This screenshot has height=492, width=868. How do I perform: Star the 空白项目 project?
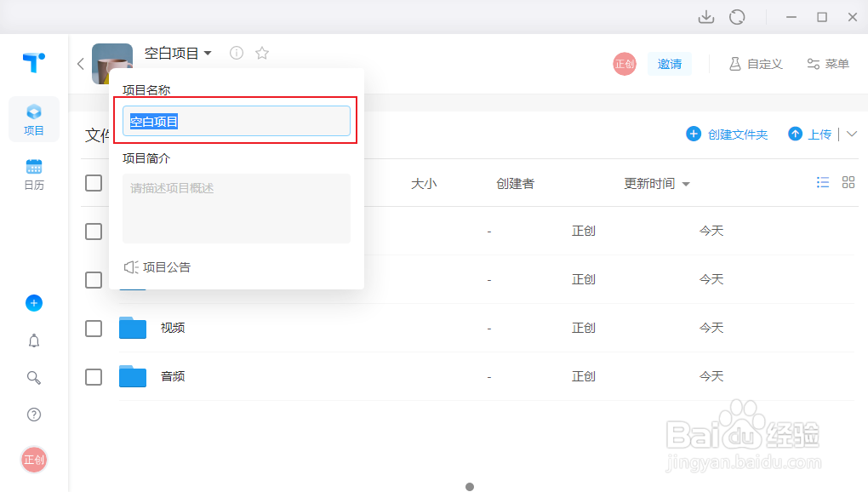261,52
